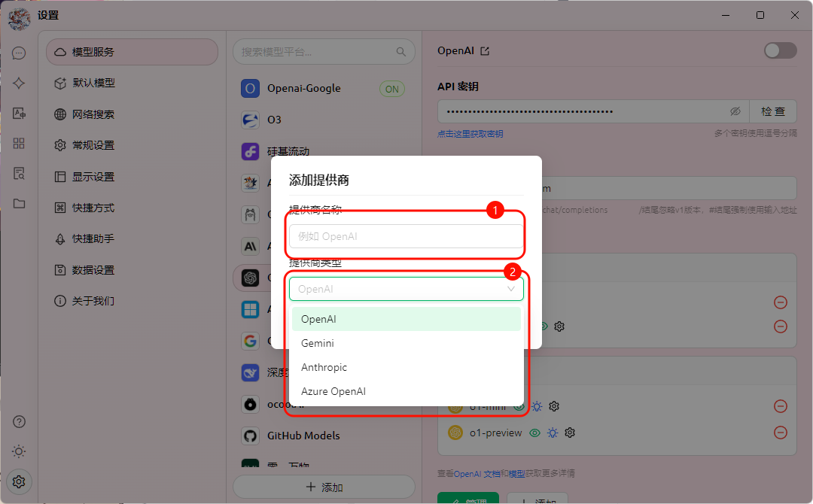Viewport: 813px width, 504px height.
Task: Click the red remove icon for o1-preview
Action: 781,433
